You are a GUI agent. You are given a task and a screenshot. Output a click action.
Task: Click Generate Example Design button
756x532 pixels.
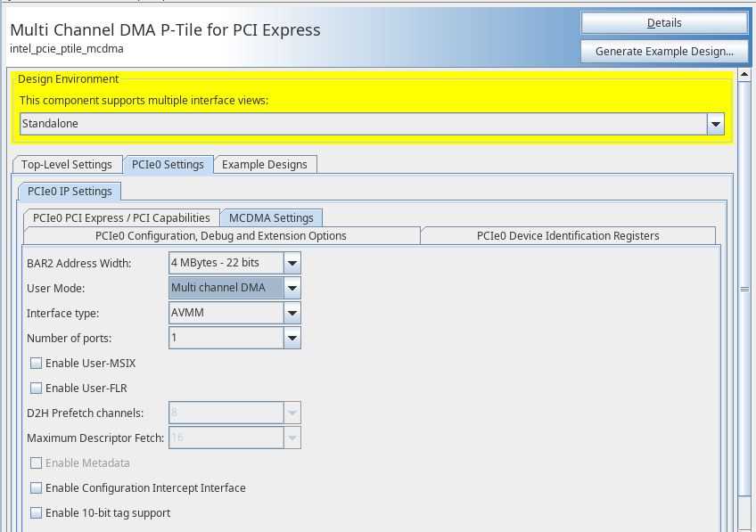[664, 52]
